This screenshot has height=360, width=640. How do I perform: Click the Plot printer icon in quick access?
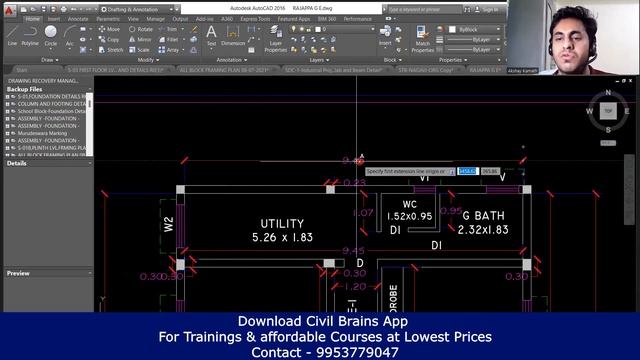pyautogui.click(x=63, y=9)
